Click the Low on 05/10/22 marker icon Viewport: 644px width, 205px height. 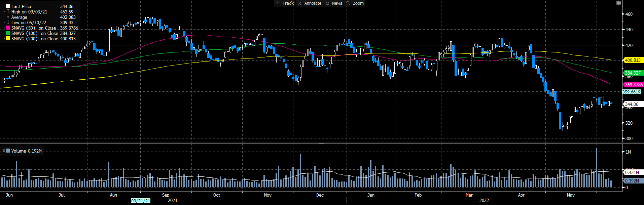8,23
